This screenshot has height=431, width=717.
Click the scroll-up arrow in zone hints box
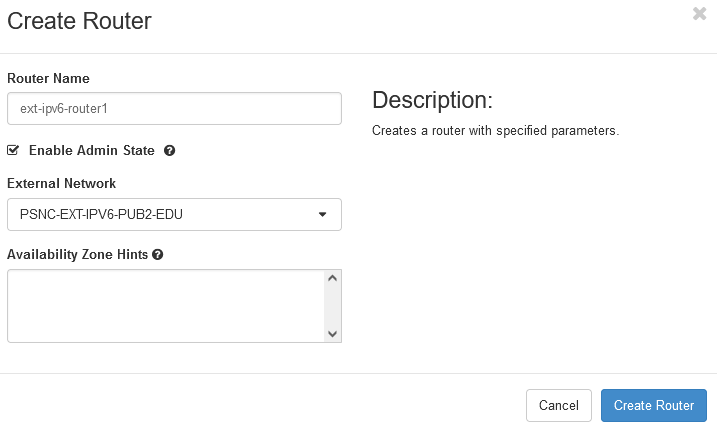(332, 278)
